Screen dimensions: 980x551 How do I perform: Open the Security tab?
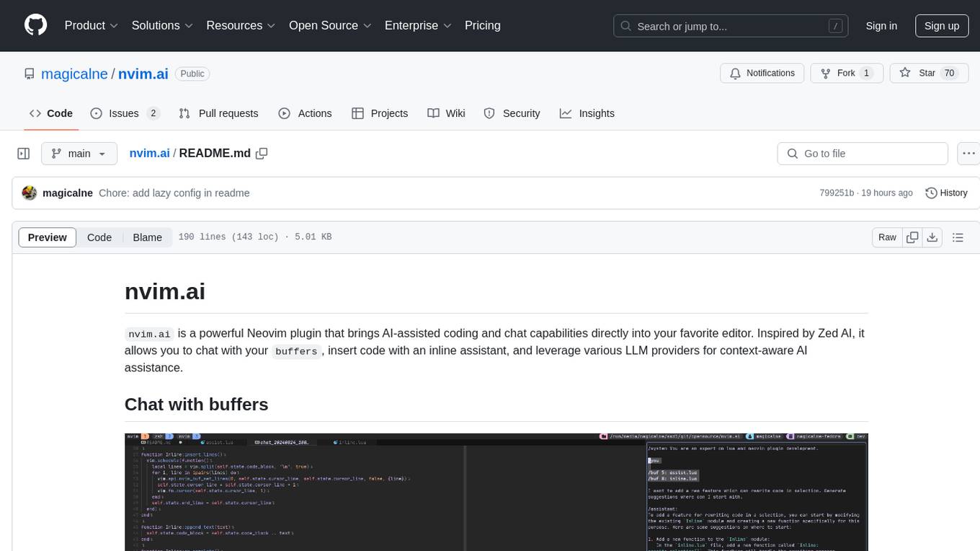[x=512, y=113]
